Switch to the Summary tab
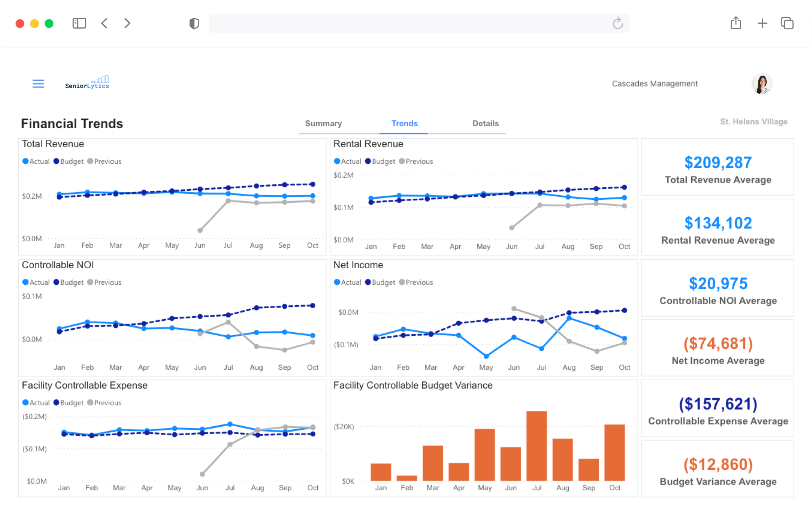This screenshot has width=812, height=507. tap(323, 123)
